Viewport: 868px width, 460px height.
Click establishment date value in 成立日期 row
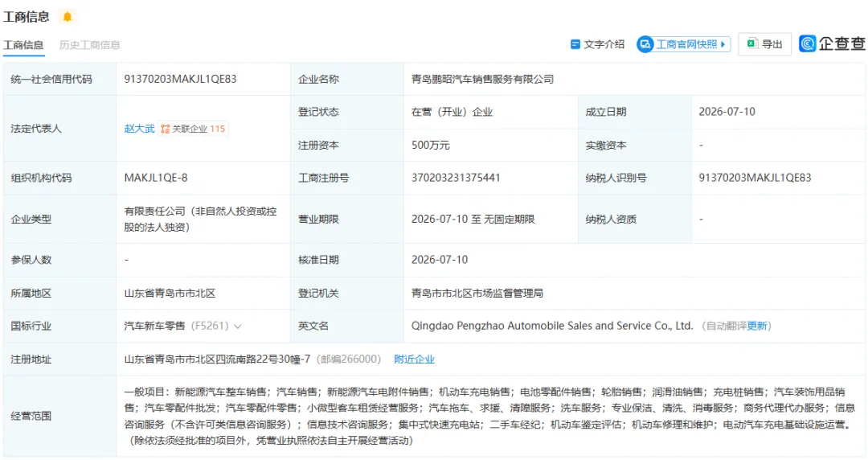(x=727, y=112)
